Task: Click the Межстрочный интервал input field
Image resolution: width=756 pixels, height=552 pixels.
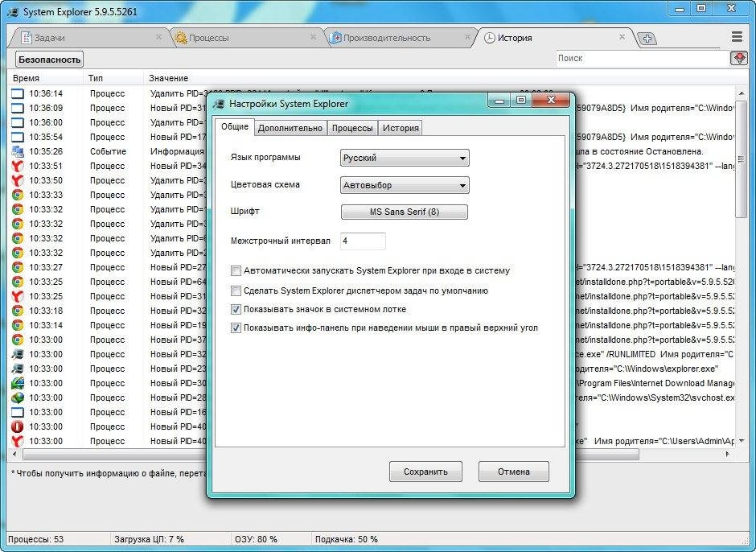Action: [x=363, y=241]
